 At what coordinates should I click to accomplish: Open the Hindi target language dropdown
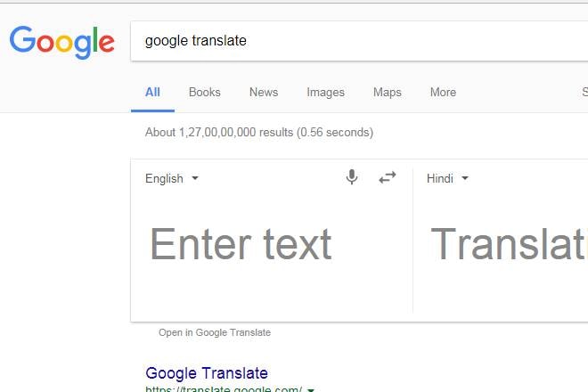[x=447, y=178]
